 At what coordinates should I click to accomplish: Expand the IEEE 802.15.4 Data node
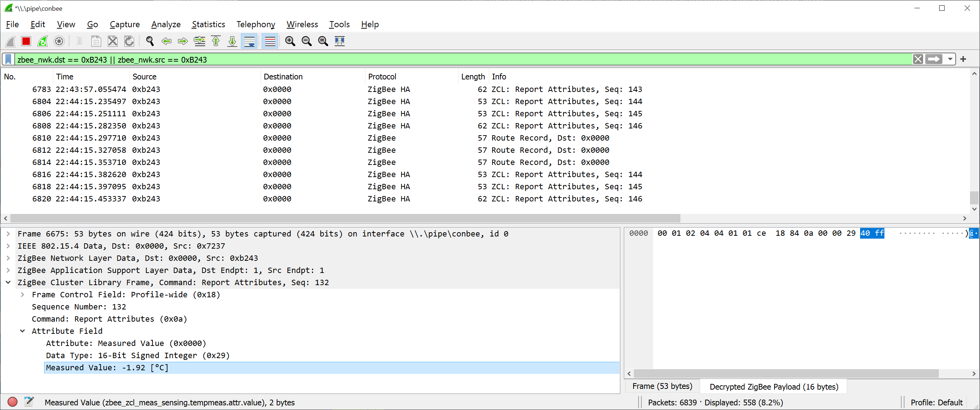tap(8, 246)
